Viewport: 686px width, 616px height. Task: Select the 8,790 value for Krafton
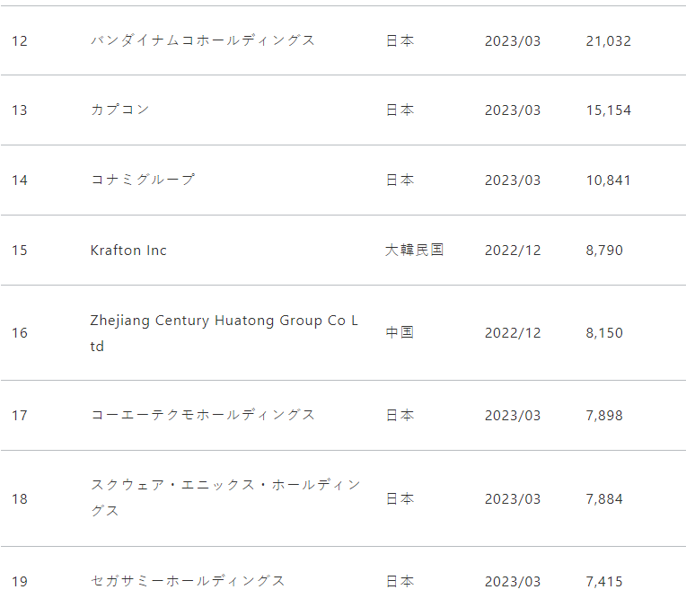[604, 251]
